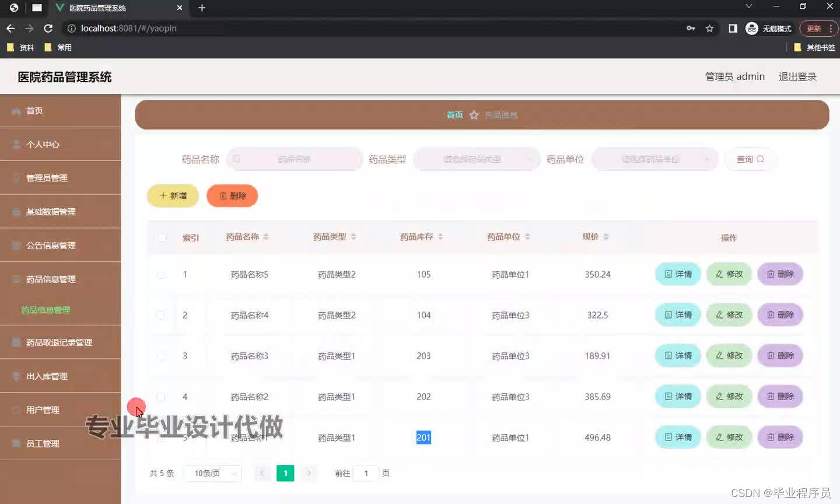The image size is (840, 504).
Task: Open the 药品类型 filter dropdown
Action: 477,159
